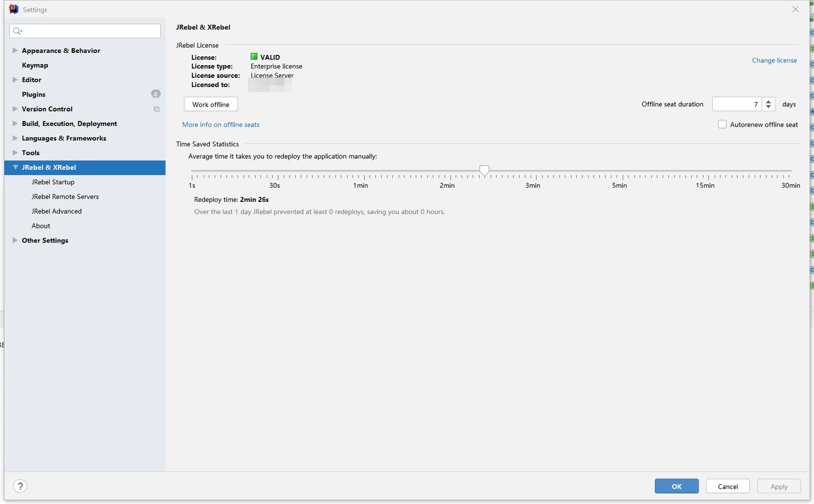This screenshot has height=504, width=814.
Task: Click the redeploy time slider handle
Action: click(x=484, y=170)
